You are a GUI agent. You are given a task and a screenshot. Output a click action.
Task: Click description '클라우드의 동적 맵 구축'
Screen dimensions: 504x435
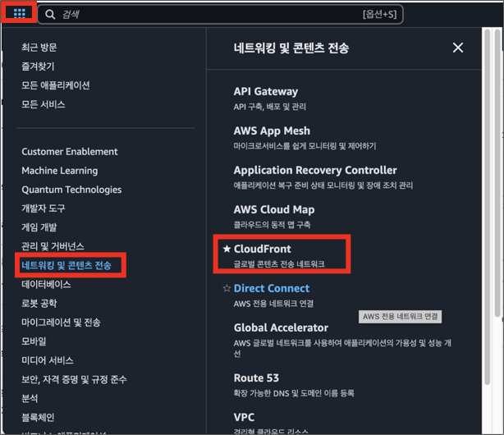(x=272, y=225)
